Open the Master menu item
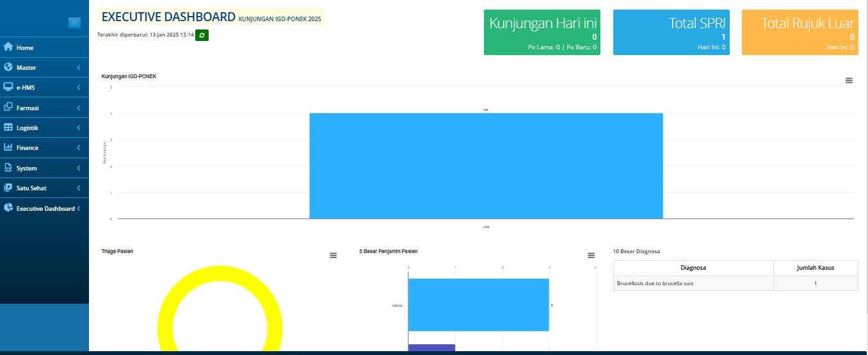 tap(44, 67)
